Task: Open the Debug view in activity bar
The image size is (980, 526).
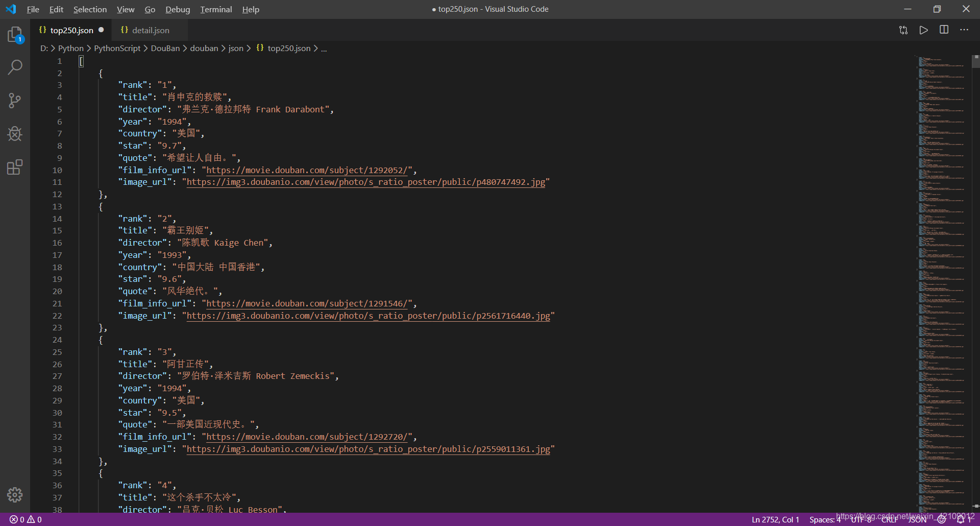Action: click(15, 134)
